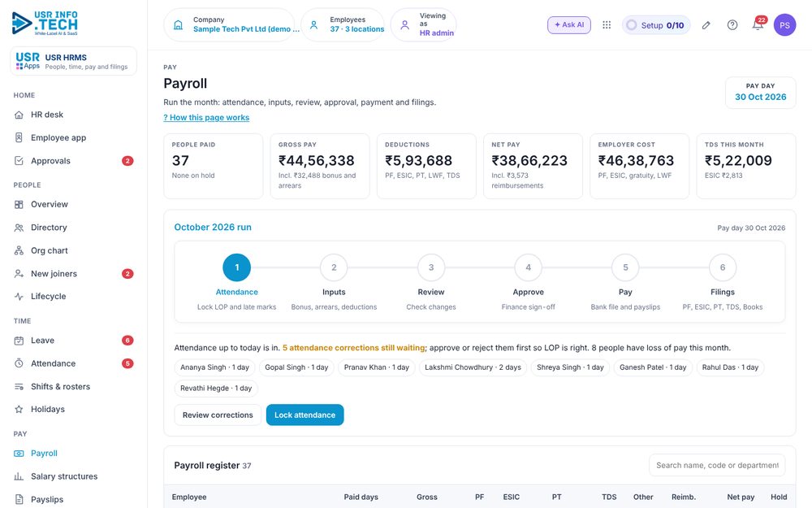The width and height of the screenshot is (812, 508).
Task: Click the HR desk home icon
Action: (19, 115)
